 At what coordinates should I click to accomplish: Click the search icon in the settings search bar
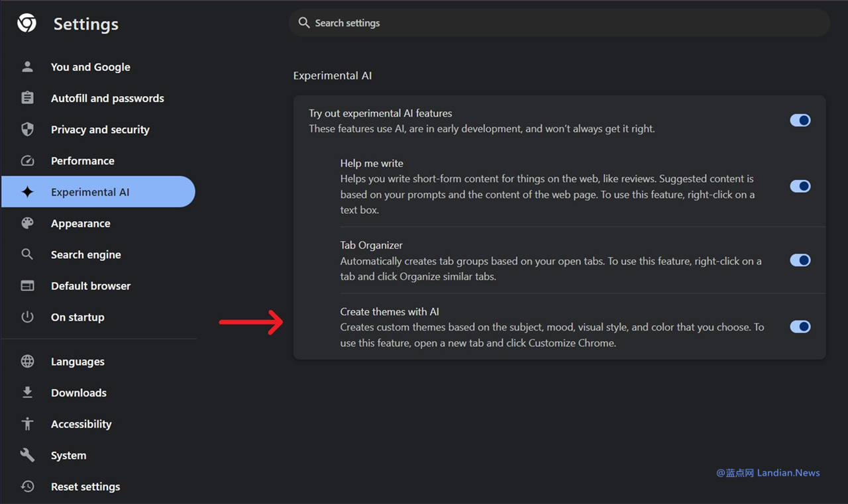click(x=304, y=23)
